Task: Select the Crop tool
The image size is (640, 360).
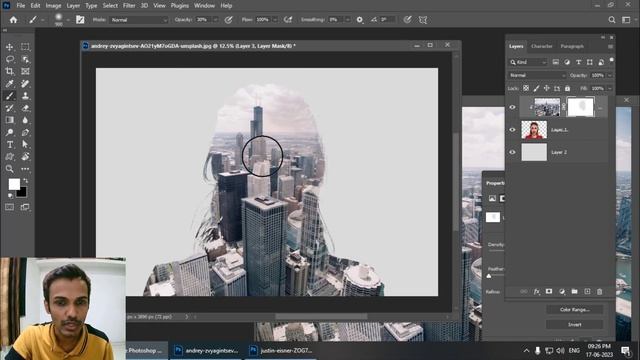Action: coord(9,71)
